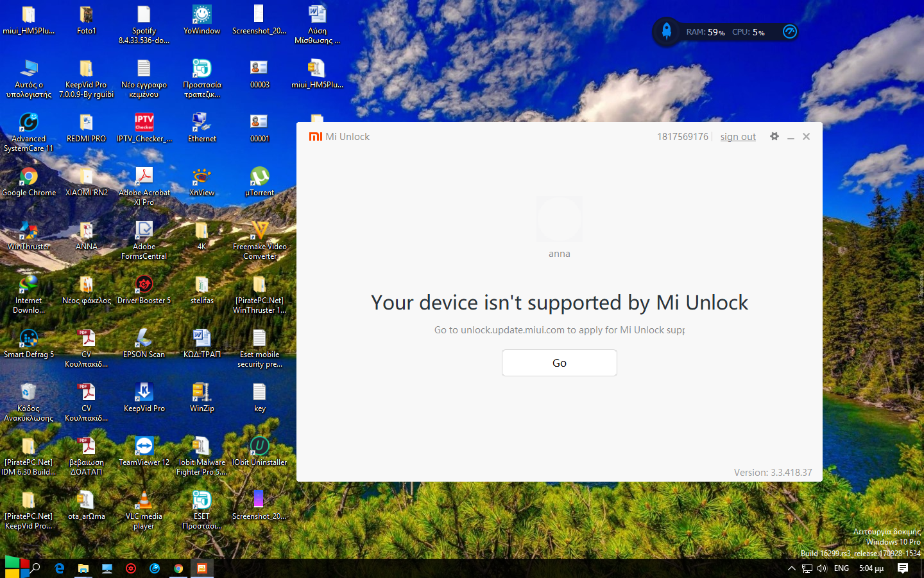Screen dimensions: 924x578
Task: Select the Ethernet desktop shortcut
Action: click(x=202, y=128)
